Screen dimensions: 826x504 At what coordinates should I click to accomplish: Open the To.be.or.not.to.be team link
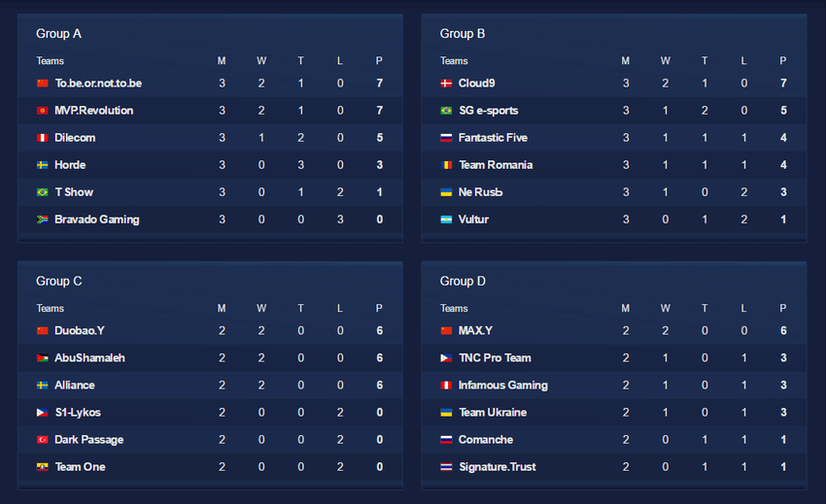click(98, 84)
